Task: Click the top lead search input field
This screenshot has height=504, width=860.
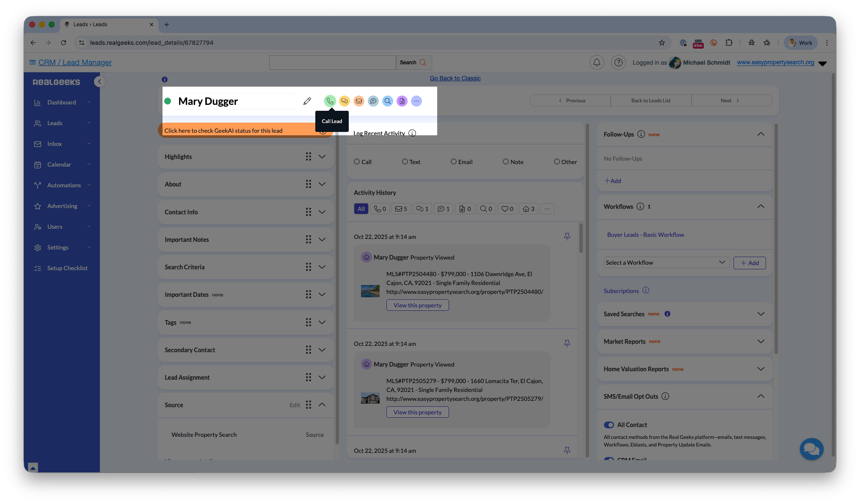Action: 332,63
